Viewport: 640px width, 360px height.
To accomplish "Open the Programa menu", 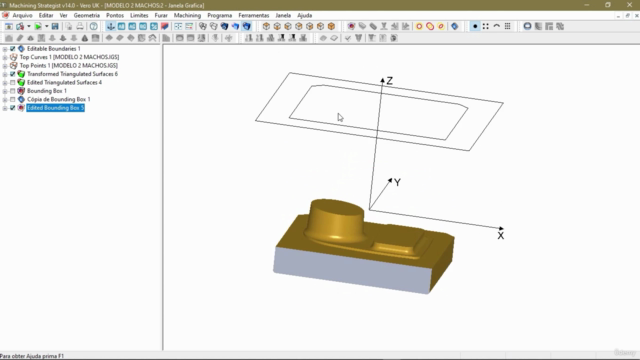I will [x=220, y=16].
